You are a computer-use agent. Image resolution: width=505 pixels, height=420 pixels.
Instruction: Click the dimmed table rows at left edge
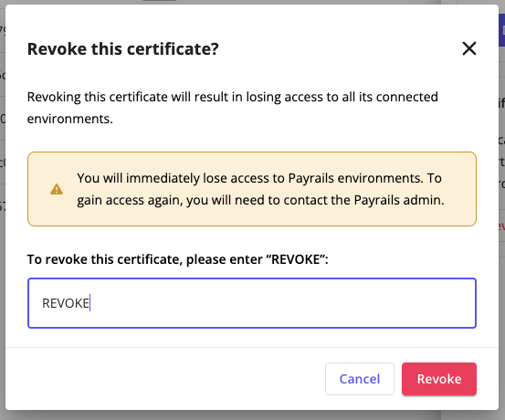3,120
